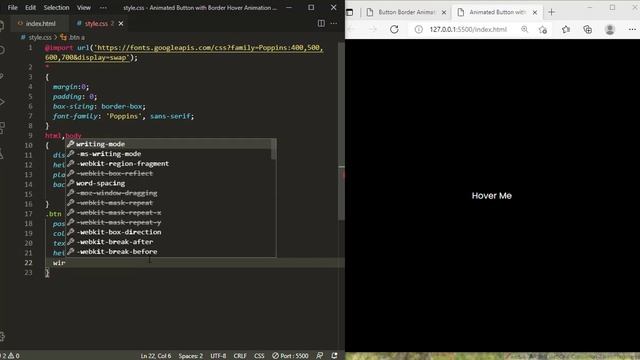Click the Hover Me button on page
640x360 pixels.
(491, 196)
